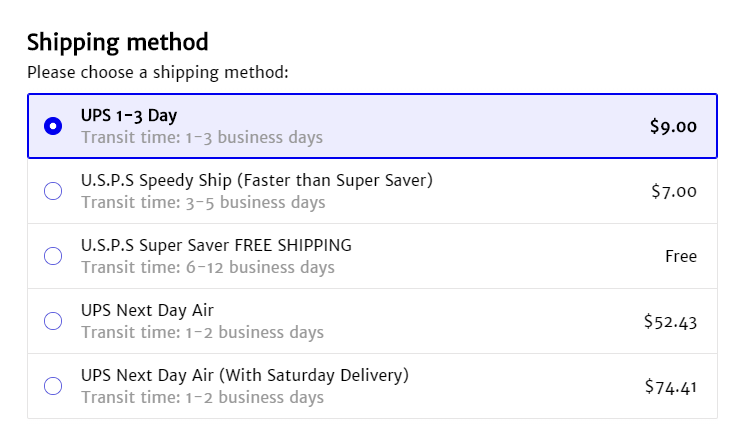Click the "Transit time: 6-12 business days" text
The height and width of the screenshot is (426, 739).
click(207, 267)
